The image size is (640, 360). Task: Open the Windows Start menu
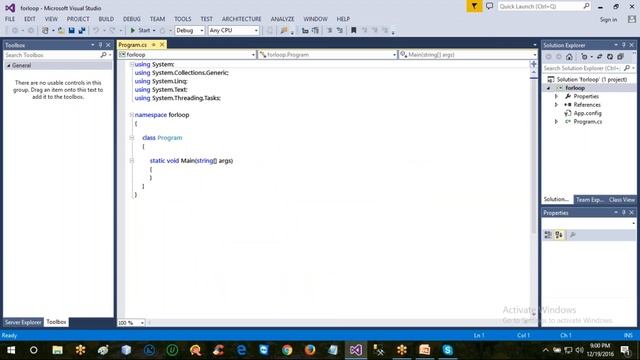click(x=11, y=350)
